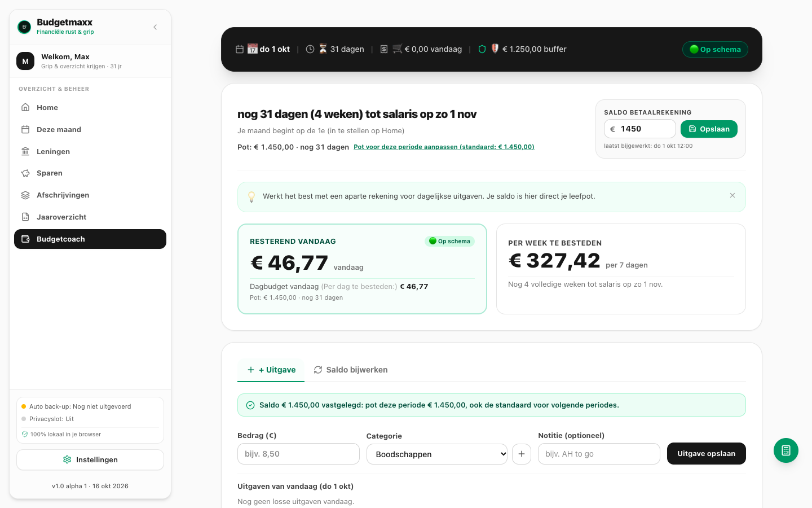This screenshot has width=812, height=508.
Task: Click 100% lokaal in je browser text
Action: [x=66, y=434]
